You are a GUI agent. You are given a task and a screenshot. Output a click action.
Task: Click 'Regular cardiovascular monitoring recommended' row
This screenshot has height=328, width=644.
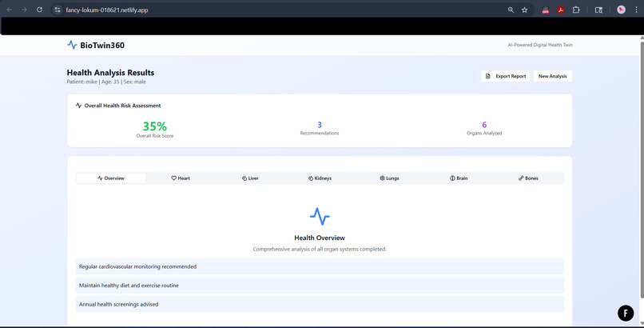point(320,266)
